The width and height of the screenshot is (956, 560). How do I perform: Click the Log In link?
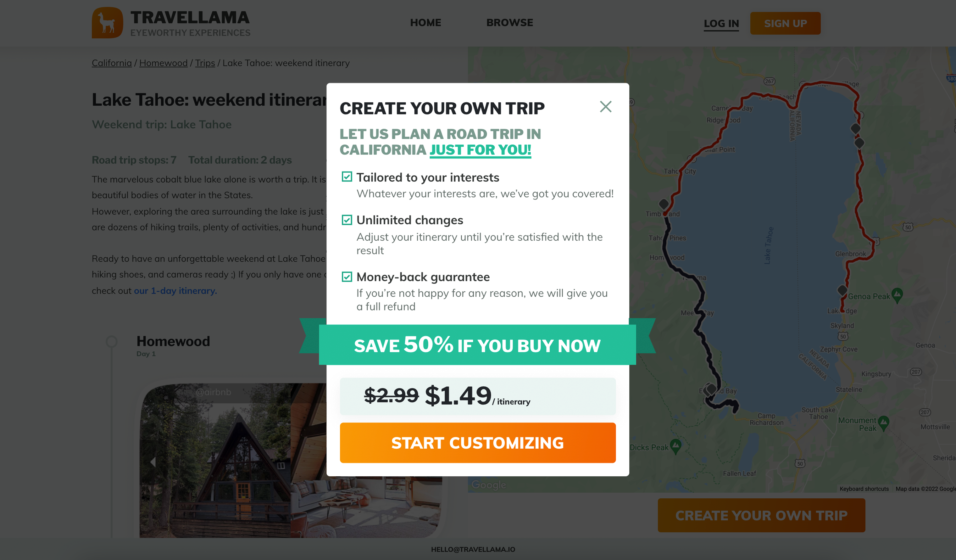721,24
